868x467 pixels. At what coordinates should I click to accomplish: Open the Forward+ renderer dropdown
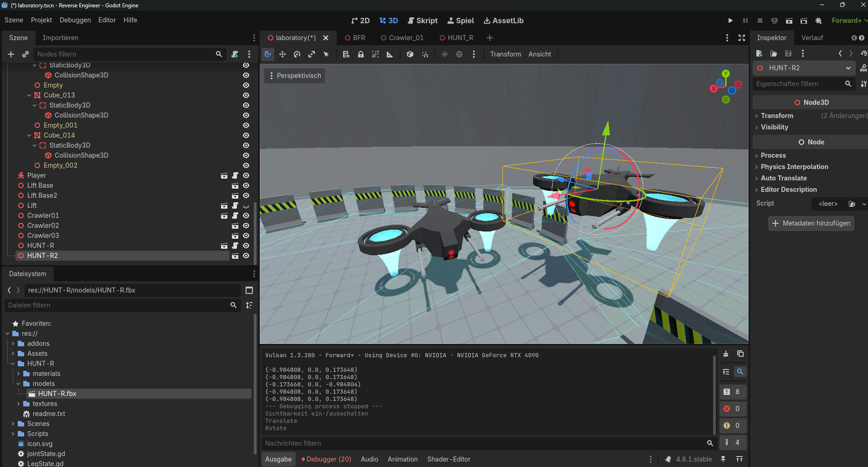[x=849, y=21]
